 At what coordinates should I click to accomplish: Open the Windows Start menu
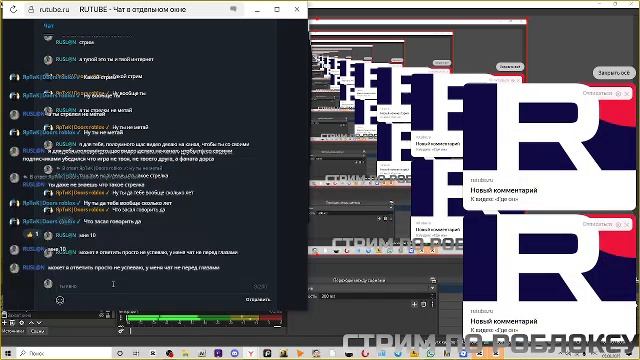pos(7,353)
